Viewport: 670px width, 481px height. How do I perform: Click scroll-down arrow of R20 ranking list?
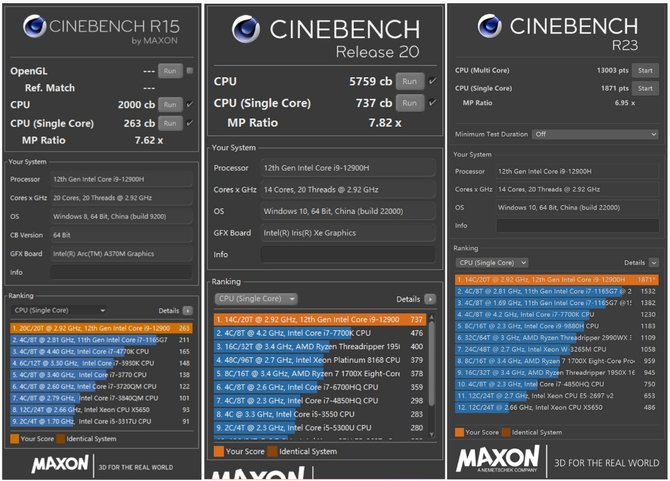(x=432, y=434)
